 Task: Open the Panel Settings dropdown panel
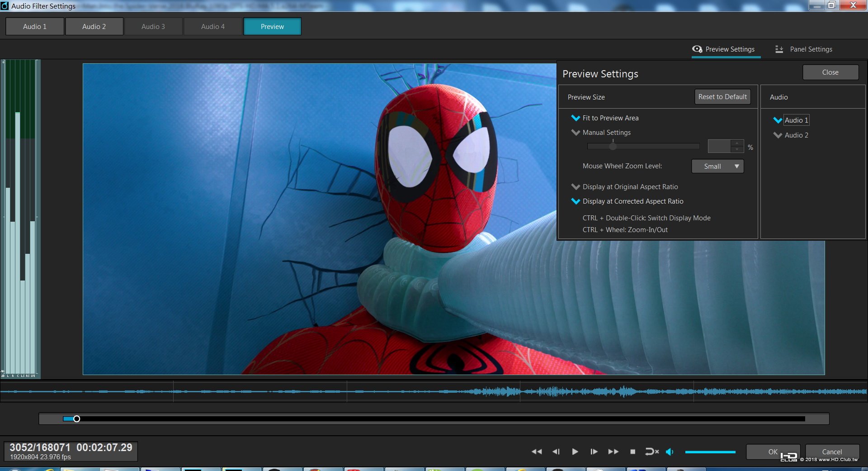click(x=804, y=49)
